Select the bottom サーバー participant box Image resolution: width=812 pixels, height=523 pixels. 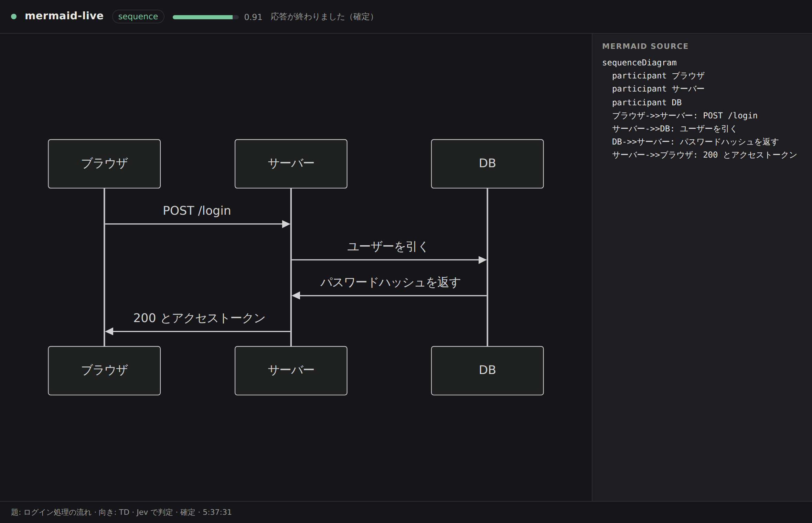pos(291,371)
